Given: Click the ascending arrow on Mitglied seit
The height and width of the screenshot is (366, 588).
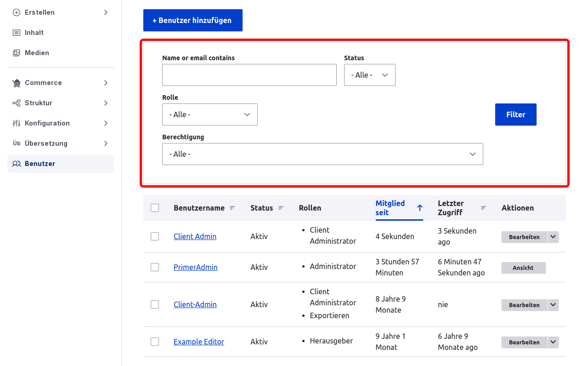Looking at the screenshot, I should 419,208.
